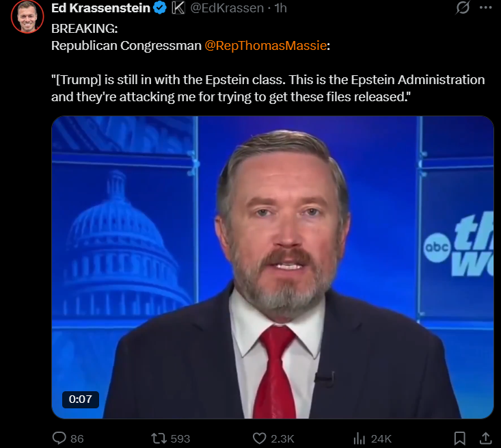The image size is (501, 448).
Task: Open Ed Krassenstein's profile avatar
Action: tap(27, 16)
